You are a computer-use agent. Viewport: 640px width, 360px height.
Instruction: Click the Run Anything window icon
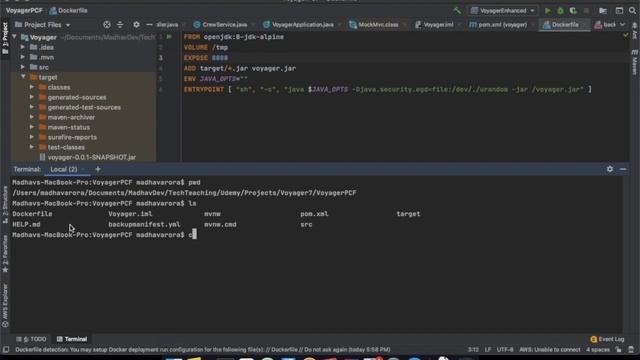(x=619, y=11)
